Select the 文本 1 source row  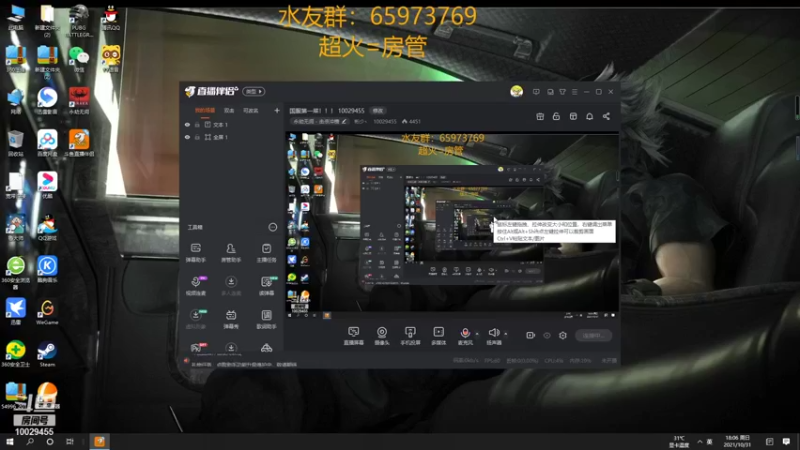click(x=232, y=124)
